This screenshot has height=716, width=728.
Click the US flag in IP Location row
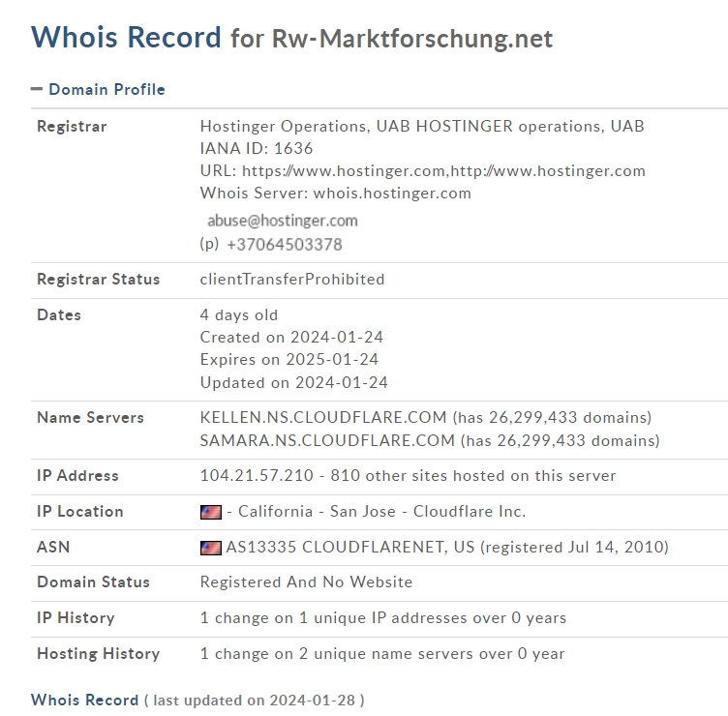(x=211, y=512)
